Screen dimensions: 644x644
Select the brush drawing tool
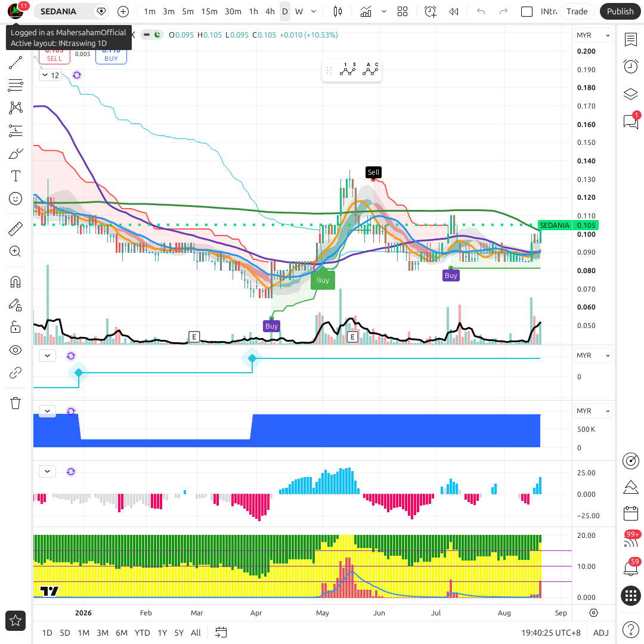coord(15,154)
